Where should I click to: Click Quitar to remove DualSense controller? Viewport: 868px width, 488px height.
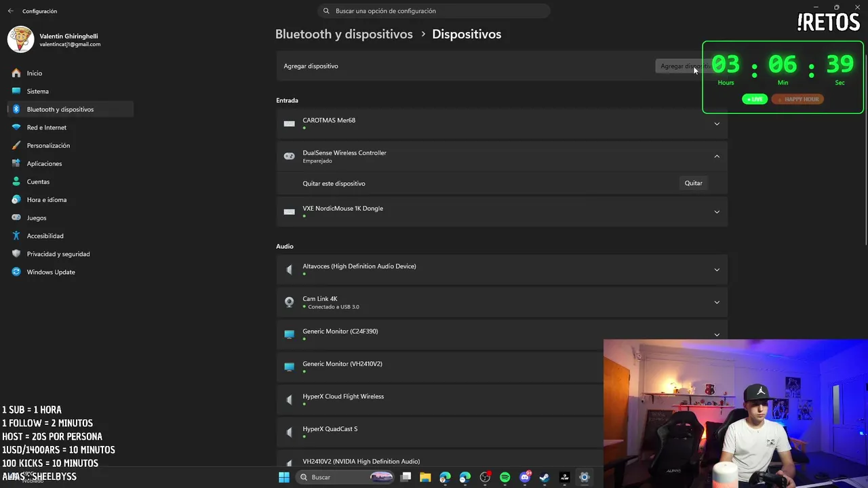[x=693, y=183]
